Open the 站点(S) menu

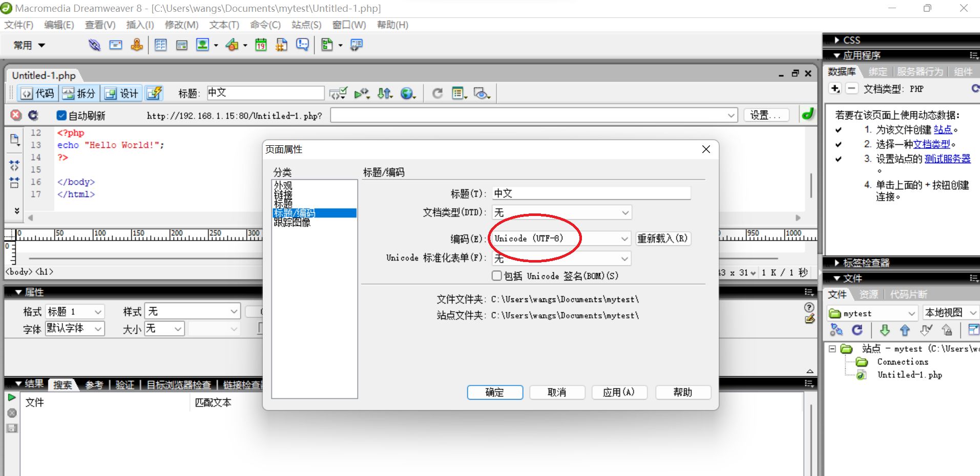click(306, 25)
